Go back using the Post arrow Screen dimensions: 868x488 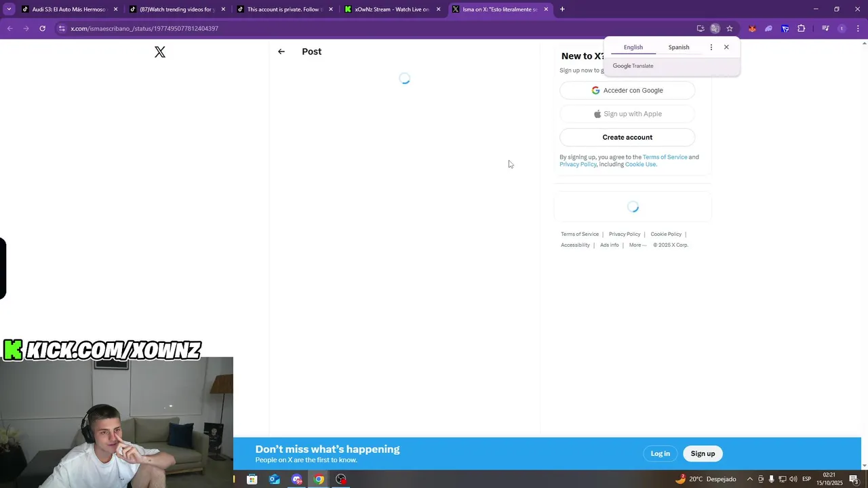tap(281, 52)
